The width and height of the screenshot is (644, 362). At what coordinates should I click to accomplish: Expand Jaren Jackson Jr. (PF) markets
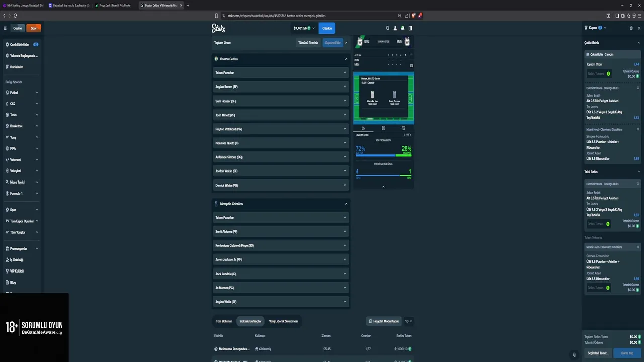point(281,259)
